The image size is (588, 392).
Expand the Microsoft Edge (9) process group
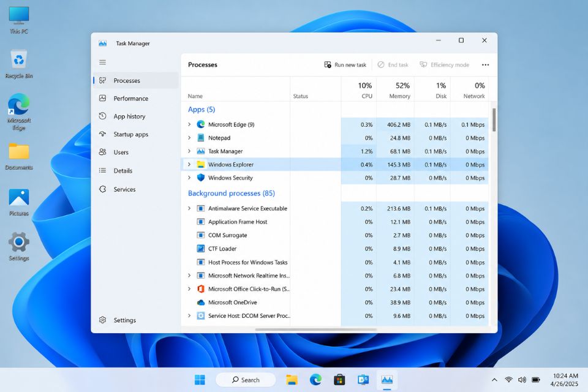[189, 124]
